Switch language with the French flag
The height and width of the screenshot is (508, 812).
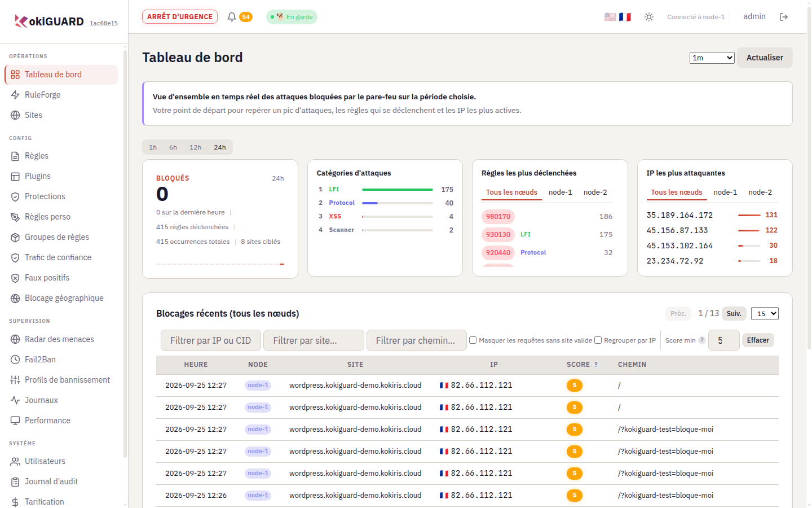coord(625,17)
